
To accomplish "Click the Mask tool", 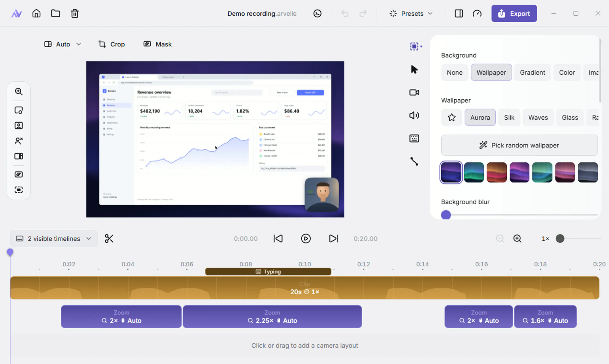I will click(158, 44).
